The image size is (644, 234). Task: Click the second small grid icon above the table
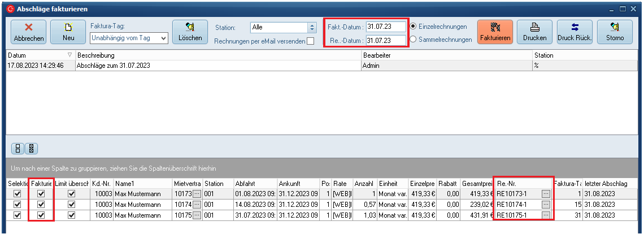tap(32, 149)
